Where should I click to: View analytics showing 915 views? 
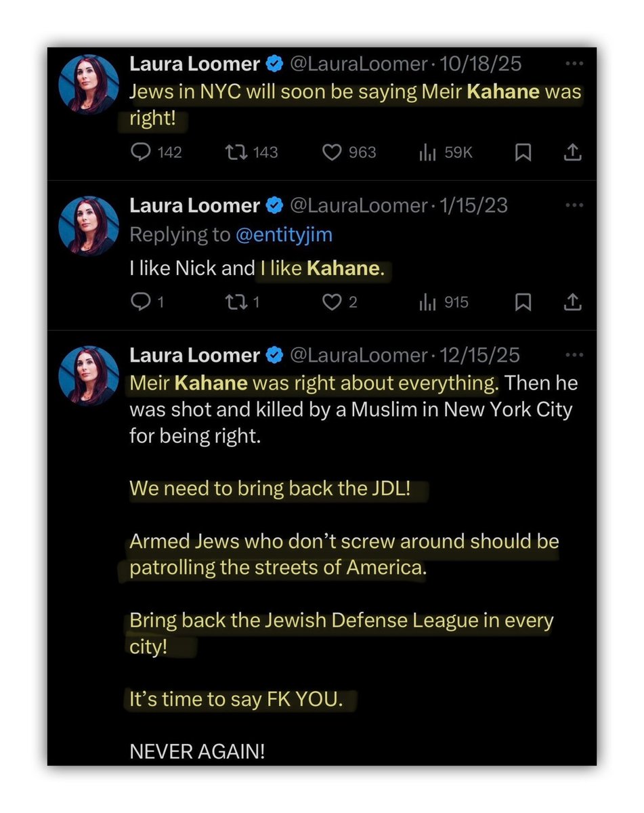427,303
